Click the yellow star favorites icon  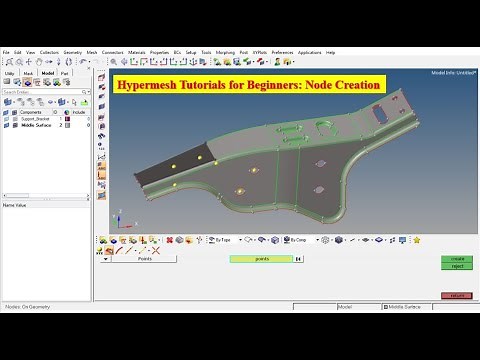pyautogui.click(x=416, y=240)
